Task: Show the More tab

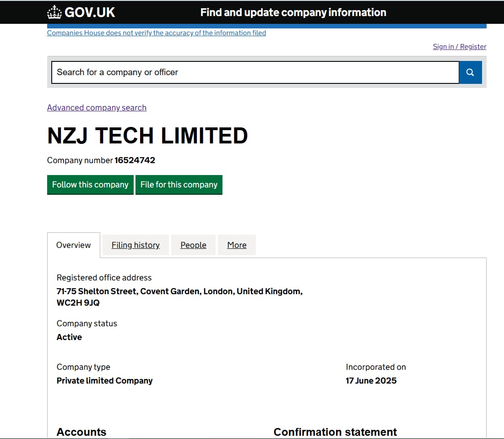Action: pos(237,245)
